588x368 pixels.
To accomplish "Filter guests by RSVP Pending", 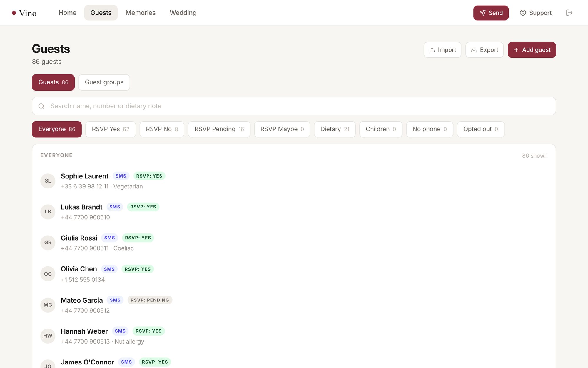I will point(219,129).
